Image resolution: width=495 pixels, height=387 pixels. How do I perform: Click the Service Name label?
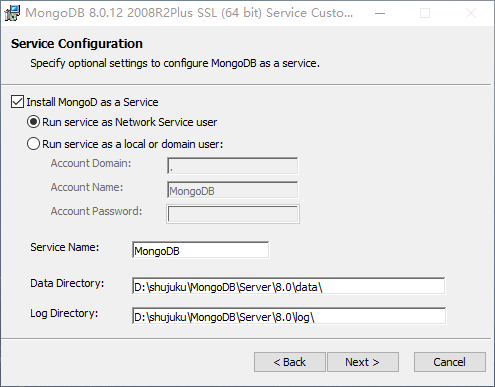(65, 247)
